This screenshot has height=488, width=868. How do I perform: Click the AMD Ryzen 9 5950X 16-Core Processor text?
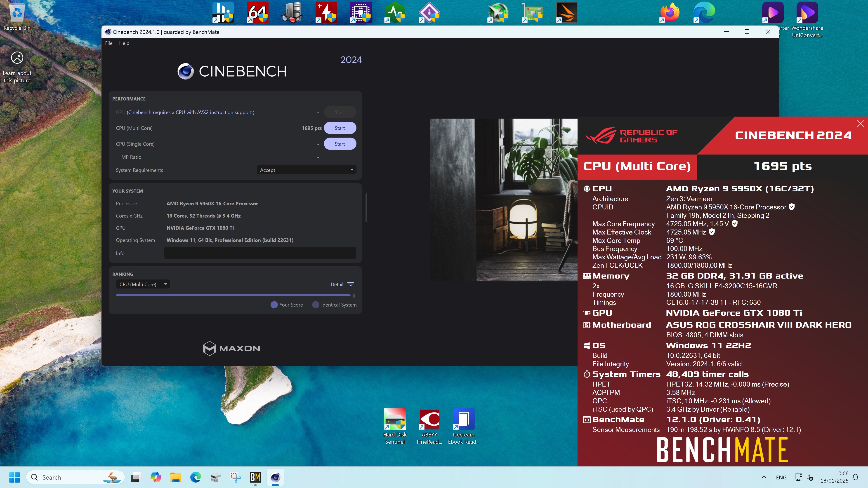pyautogui.click(x=212, y=203)
